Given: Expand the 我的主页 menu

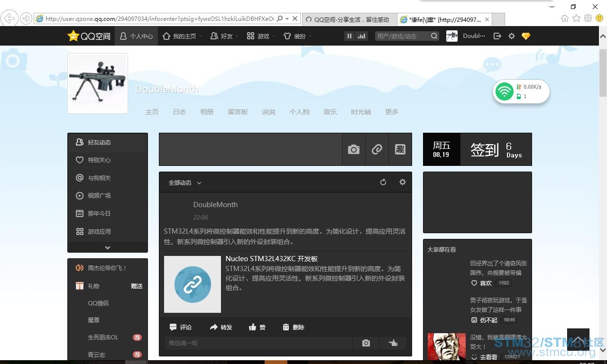Looking at the screenshot, I should click(182, 36).
